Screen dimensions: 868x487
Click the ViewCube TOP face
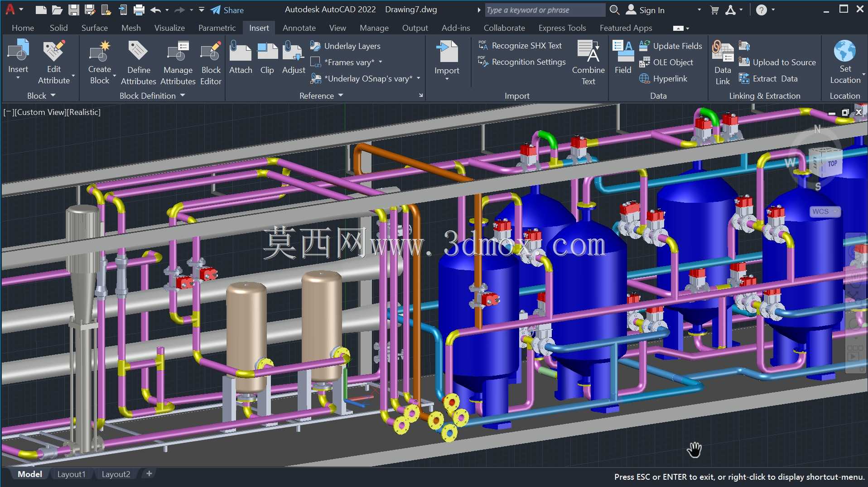tap(832, 164)
